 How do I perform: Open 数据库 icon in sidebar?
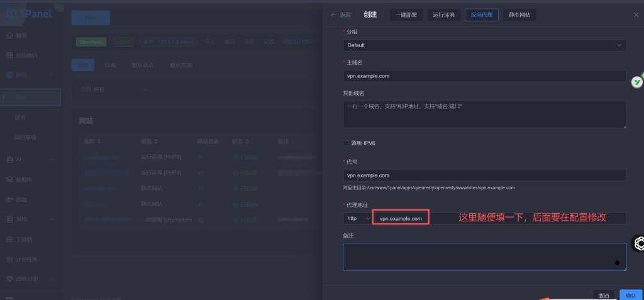pos(9,179)
